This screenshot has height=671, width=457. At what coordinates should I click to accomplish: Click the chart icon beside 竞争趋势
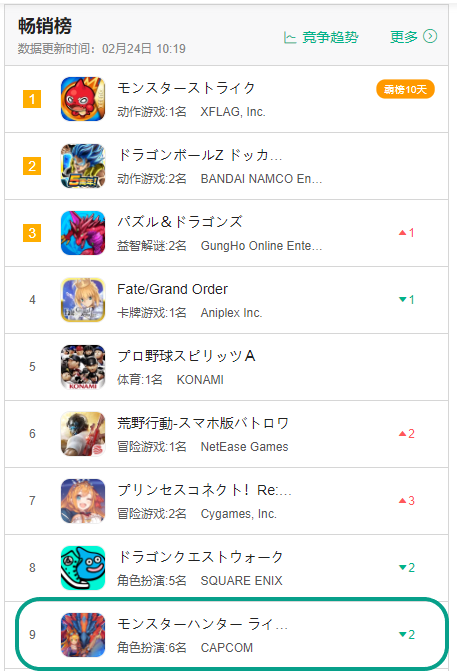click(x=290, y=38)
